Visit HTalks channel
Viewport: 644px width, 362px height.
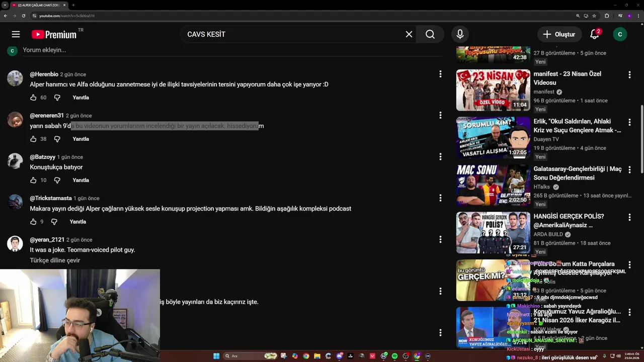pyautogui.click(x=542, y=187)
